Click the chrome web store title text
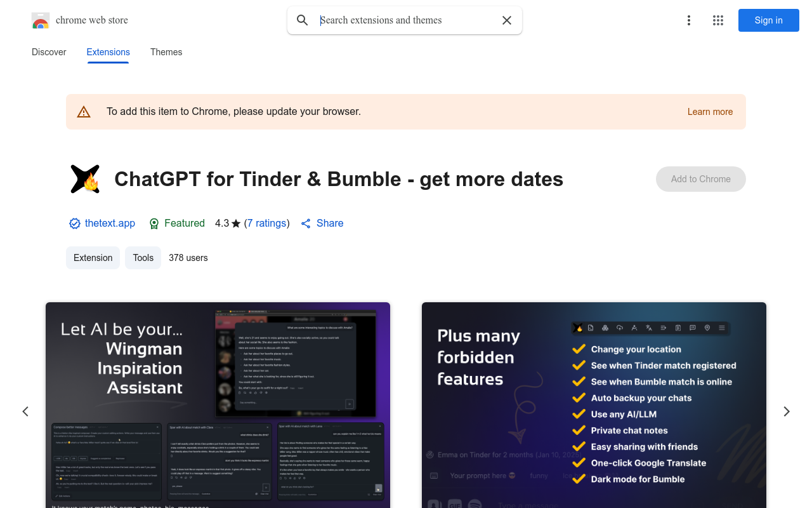 pos(92,20)
